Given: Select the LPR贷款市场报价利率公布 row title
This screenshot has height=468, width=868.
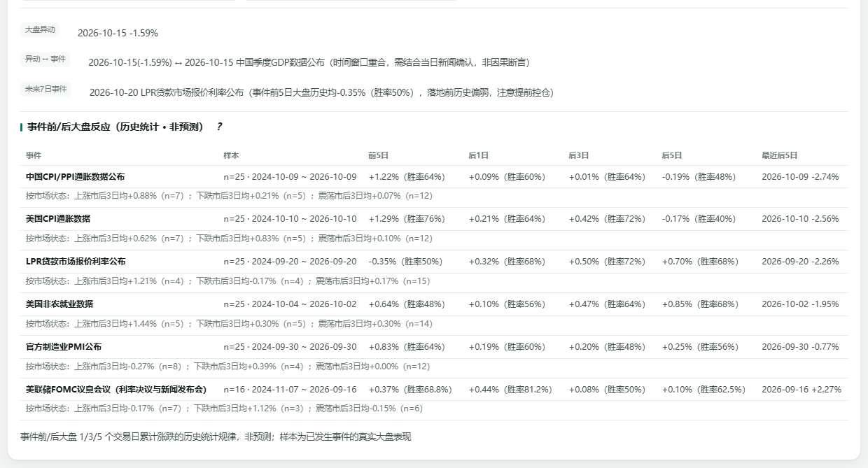Looking at the screenshot, I should pos(76,262).
